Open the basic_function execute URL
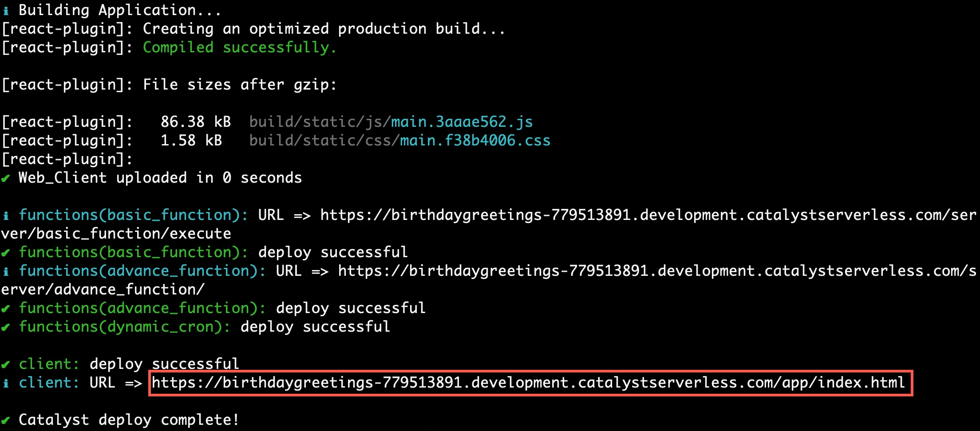980x431 pixels. pyautogui.click(x=648, y=215)
